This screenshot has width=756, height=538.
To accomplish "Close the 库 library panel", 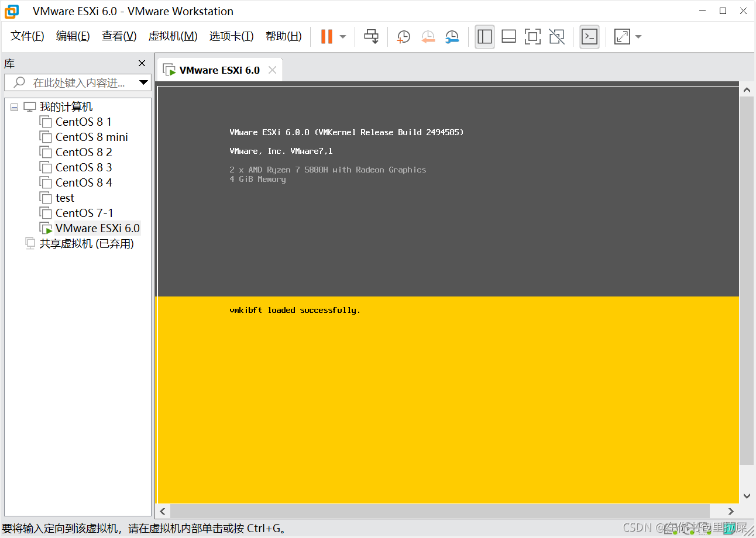I will pyautogui.click(x=142, y=63).
